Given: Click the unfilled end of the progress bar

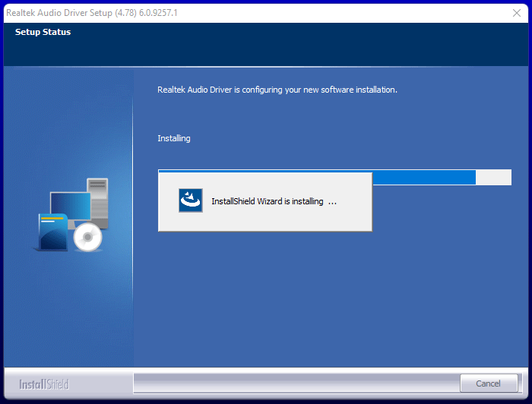Looking at the screenshot, I should [493, 177].
